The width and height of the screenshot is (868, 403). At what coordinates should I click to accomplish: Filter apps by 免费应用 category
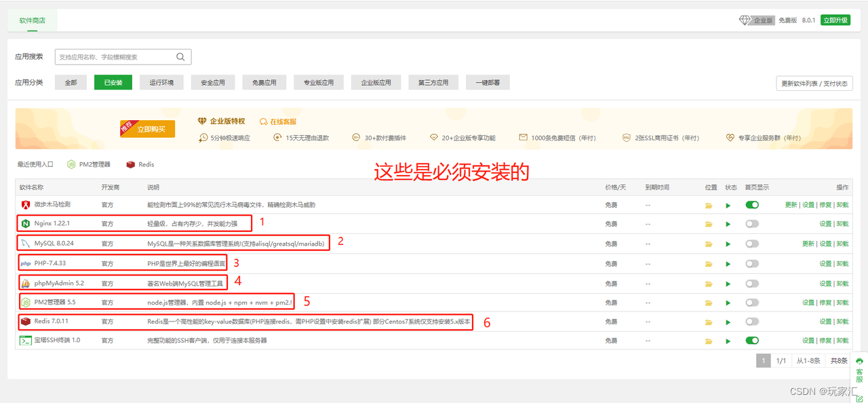point(264,83)
